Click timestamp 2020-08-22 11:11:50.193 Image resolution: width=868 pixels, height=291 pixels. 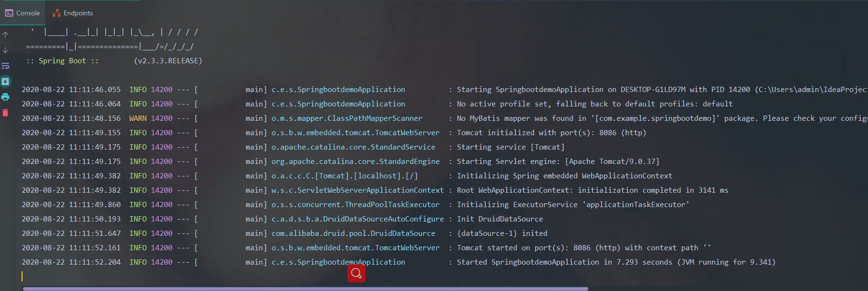pos(71,219)
